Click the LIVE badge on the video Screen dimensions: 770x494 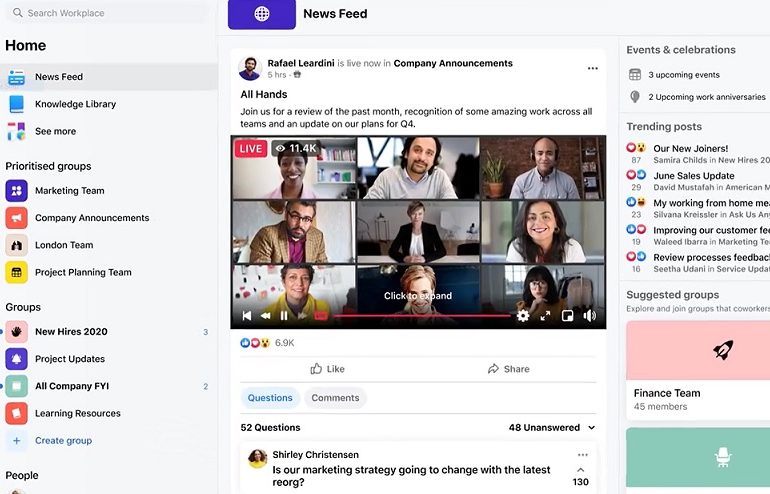[250, 148]
